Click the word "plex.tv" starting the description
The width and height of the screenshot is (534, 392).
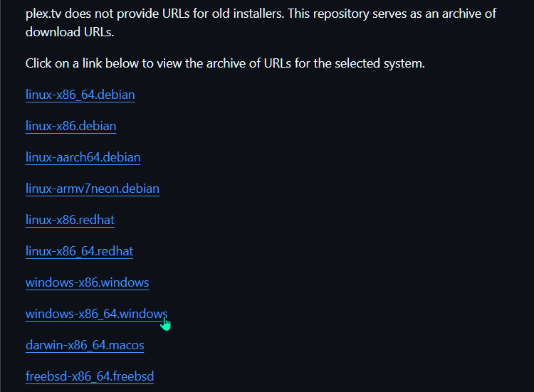coord(43,14)
